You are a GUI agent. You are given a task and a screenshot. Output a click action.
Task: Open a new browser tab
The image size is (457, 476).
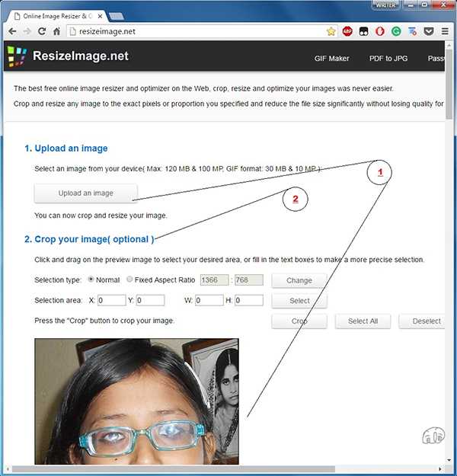point(116,16)
